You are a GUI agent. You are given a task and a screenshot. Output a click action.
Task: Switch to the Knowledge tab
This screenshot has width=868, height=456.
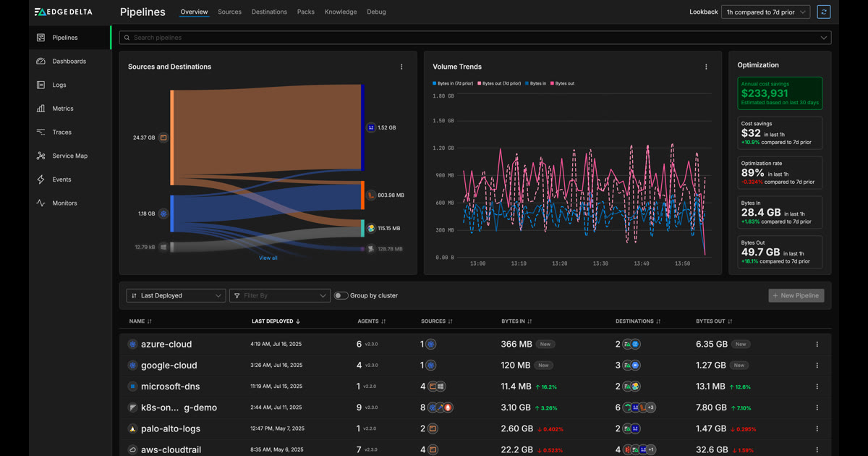(x=341, y=12)
